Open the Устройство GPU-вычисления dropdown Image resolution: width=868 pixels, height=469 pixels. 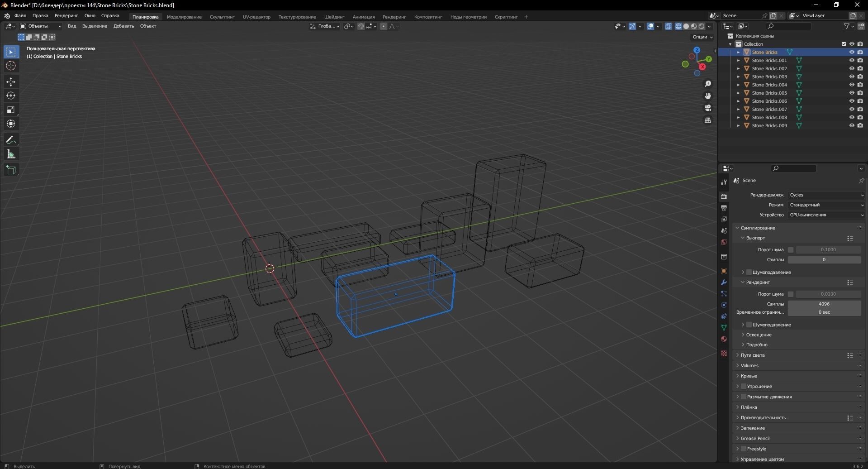826,215
